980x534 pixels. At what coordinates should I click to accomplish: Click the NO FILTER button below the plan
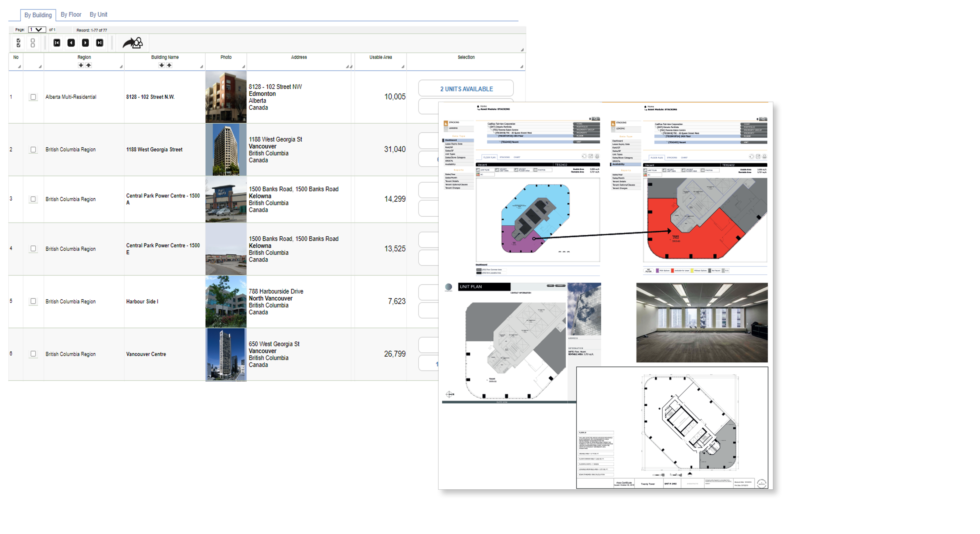tap(648, 271)
